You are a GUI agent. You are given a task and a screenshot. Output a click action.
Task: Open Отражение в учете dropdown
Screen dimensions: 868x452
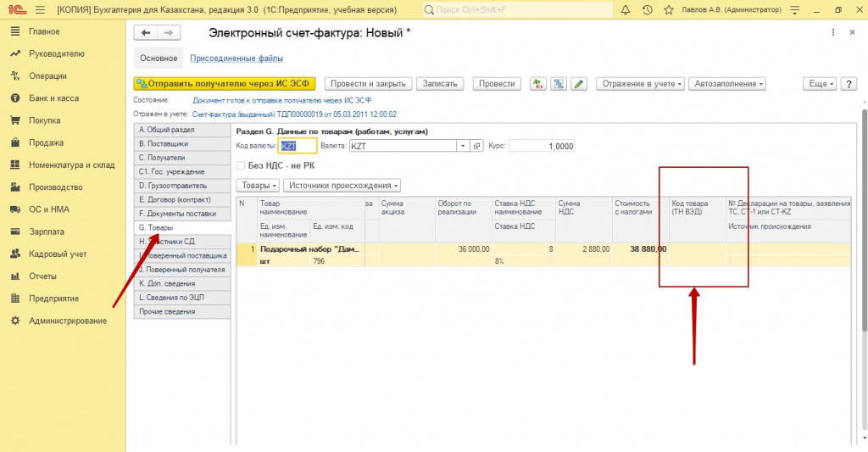pos(641,84)
